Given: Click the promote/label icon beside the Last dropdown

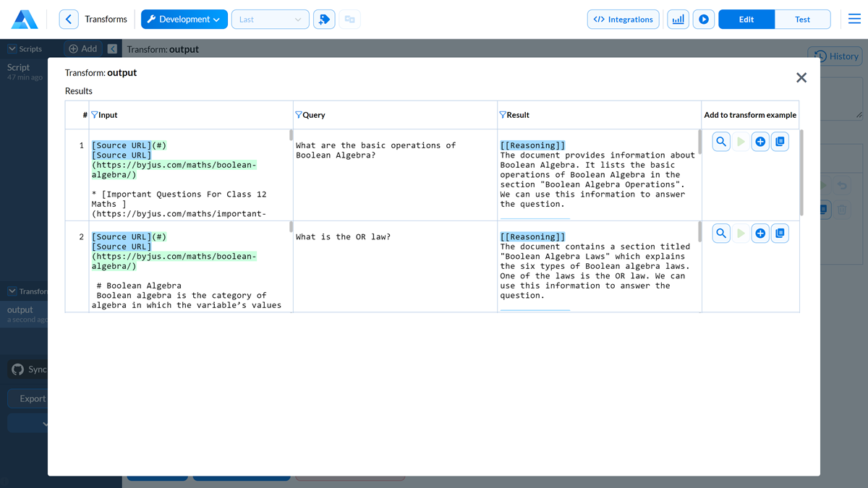Looking at the screenshot, I should tap(324, 19).
